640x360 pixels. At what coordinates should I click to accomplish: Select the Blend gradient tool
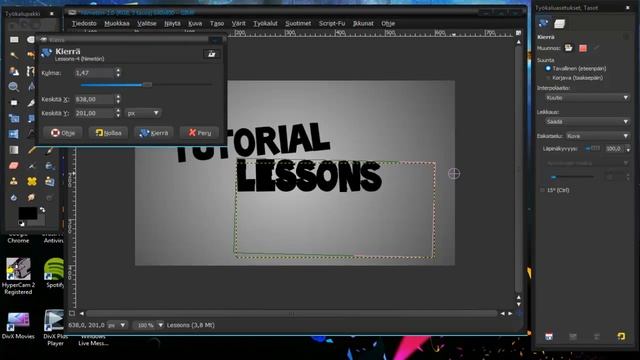pyautogui.click(x=14, y=150)
